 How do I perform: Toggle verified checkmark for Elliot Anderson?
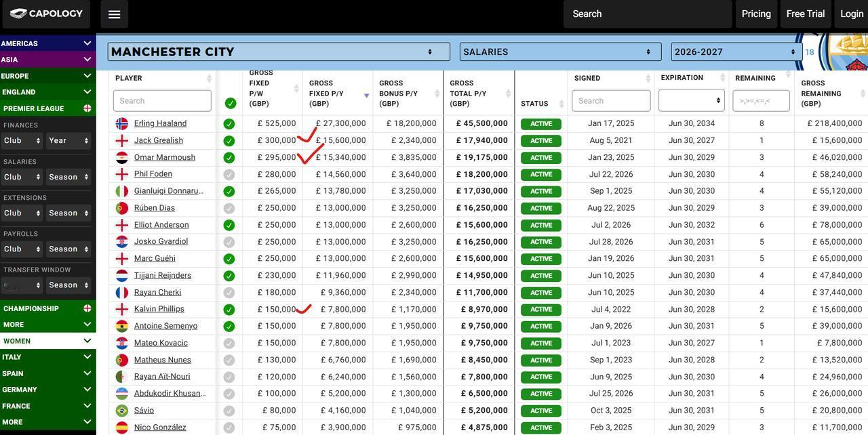pos(229,225)
